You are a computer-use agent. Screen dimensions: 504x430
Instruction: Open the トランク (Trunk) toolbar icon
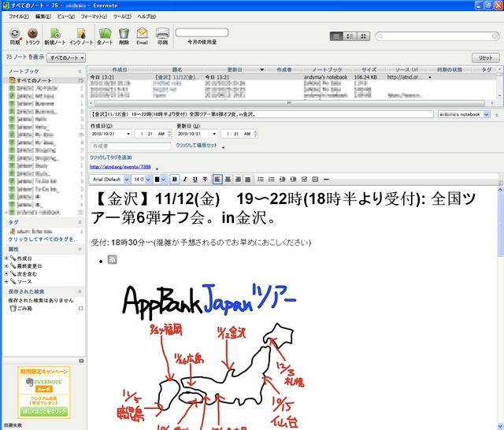32,33
